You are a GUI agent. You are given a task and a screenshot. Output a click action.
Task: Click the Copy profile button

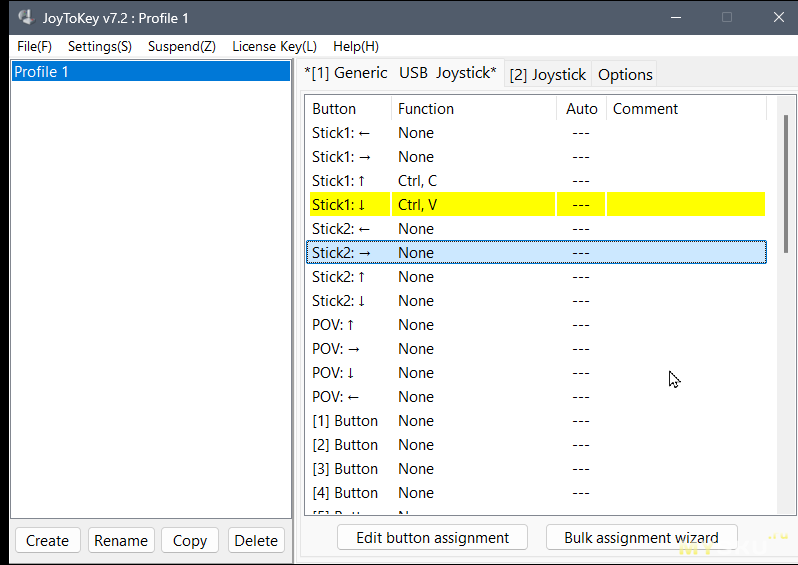click(189, 540)
